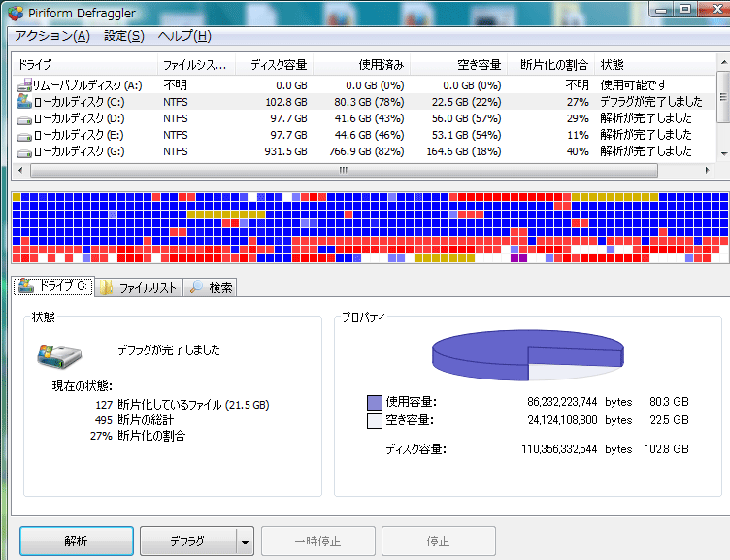Click the 停止 button
Screen dimensions: 730x560
click(438, 541)
